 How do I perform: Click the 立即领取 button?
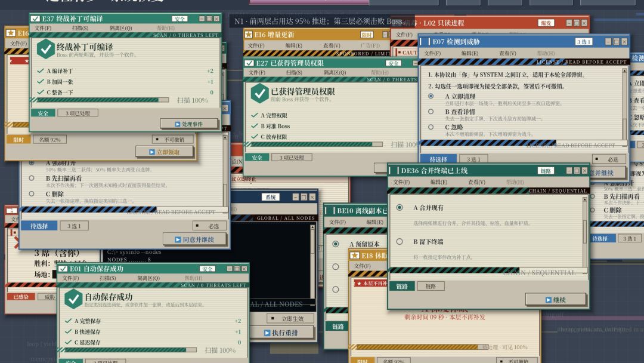[x=165, y=152]
